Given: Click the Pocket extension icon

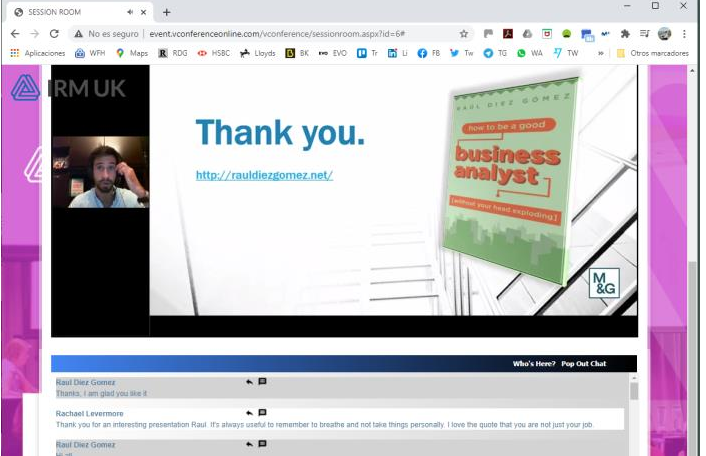Looking at the screenshot, I should (547, 34).
